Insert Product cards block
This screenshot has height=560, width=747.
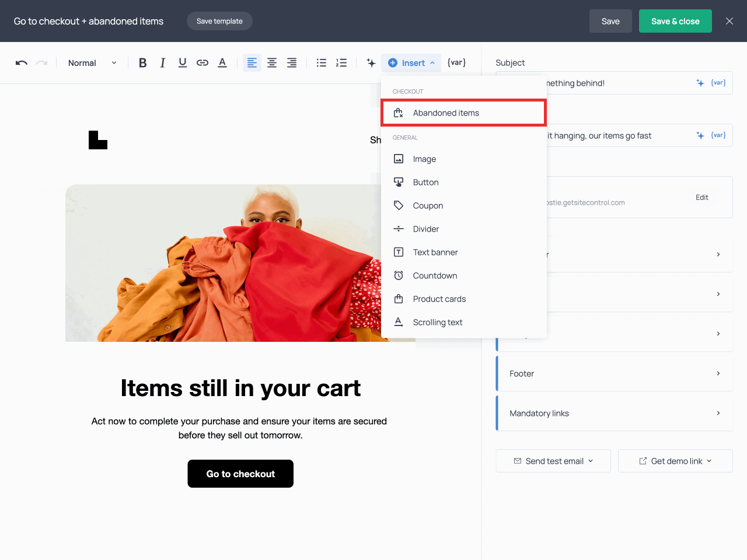[439, 299]
